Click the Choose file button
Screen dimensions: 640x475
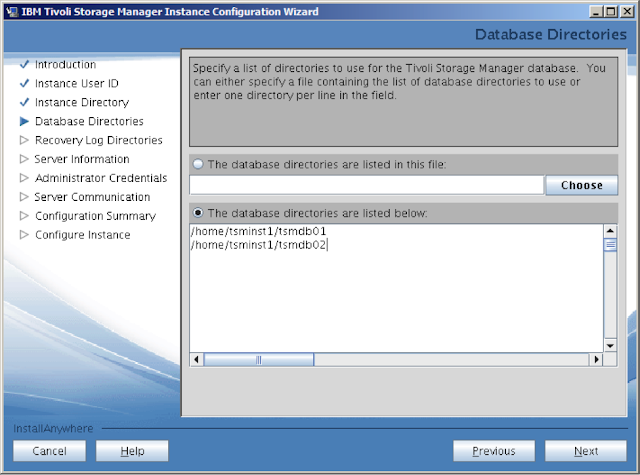pyautogui.click(x=582, y=185)
